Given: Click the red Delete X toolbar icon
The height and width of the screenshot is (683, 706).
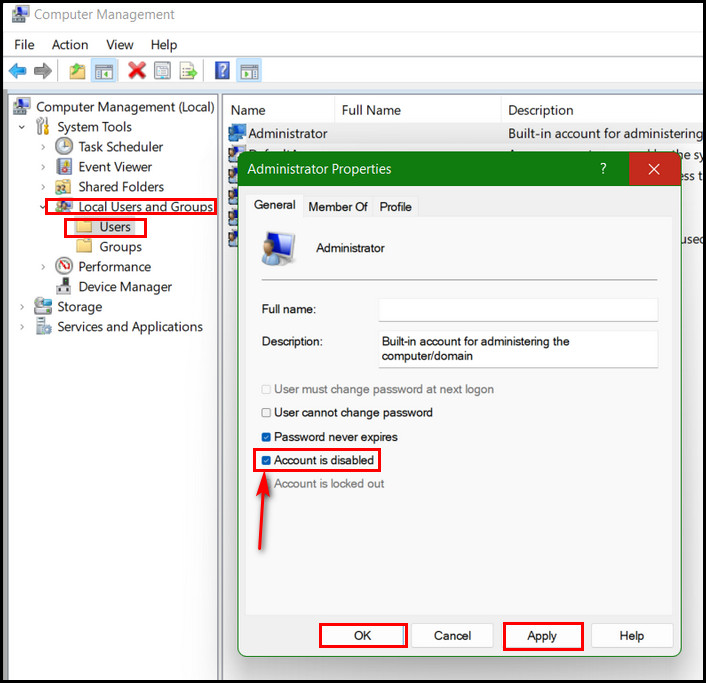Looking at the screenshot, I should tap(137, 71).
